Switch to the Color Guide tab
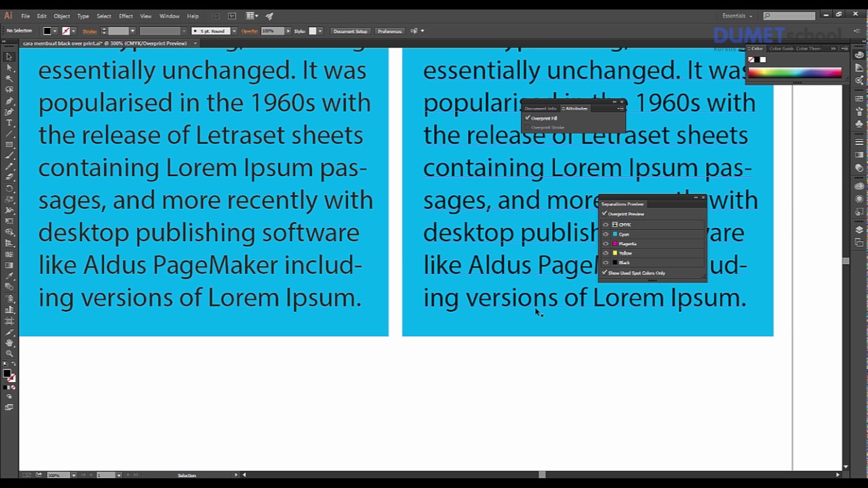868x488 pixels. click(781, 49)
